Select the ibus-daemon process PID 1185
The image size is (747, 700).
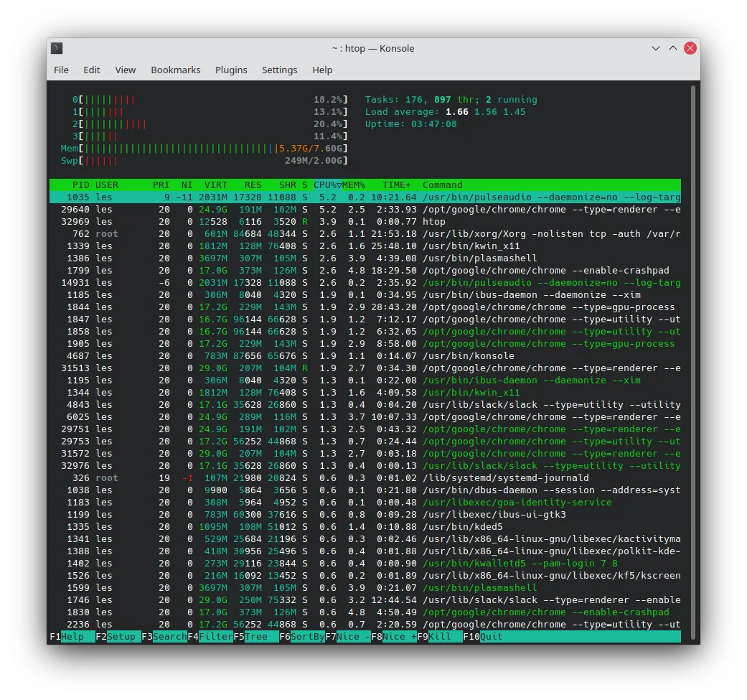[365, 295]
